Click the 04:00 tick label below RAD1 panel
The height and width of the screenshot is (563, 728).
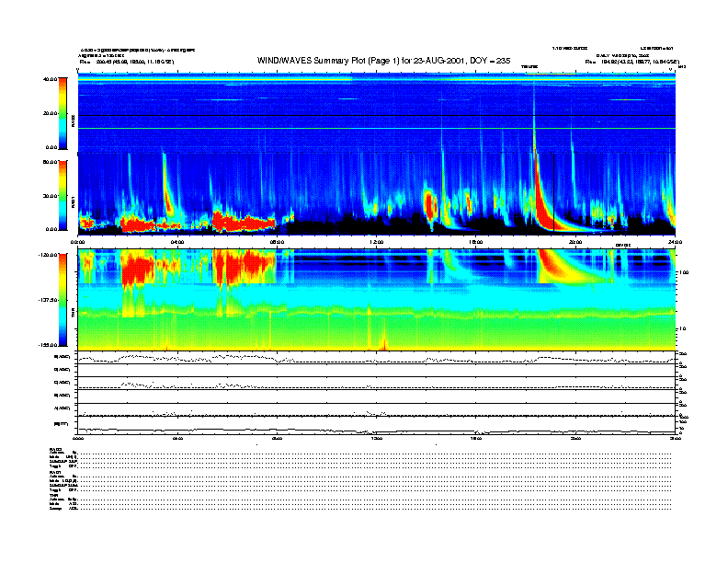pos(177,242)
